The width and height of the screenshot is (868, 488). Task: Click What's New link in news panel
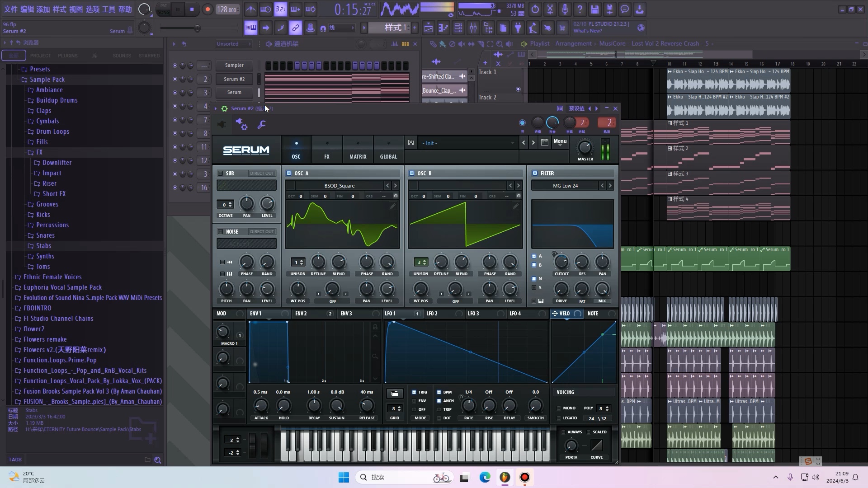coord(587,31)
